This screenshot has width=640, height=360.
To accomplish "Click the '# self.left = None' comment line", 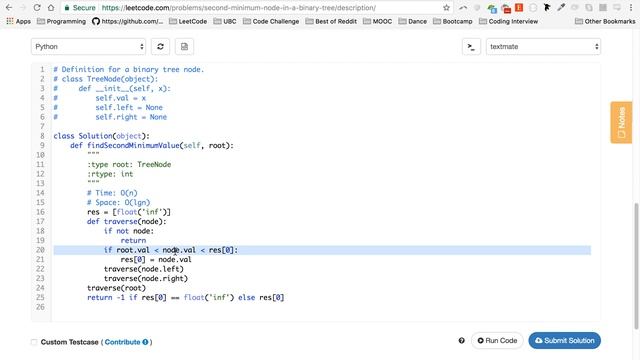I will 108,107.
